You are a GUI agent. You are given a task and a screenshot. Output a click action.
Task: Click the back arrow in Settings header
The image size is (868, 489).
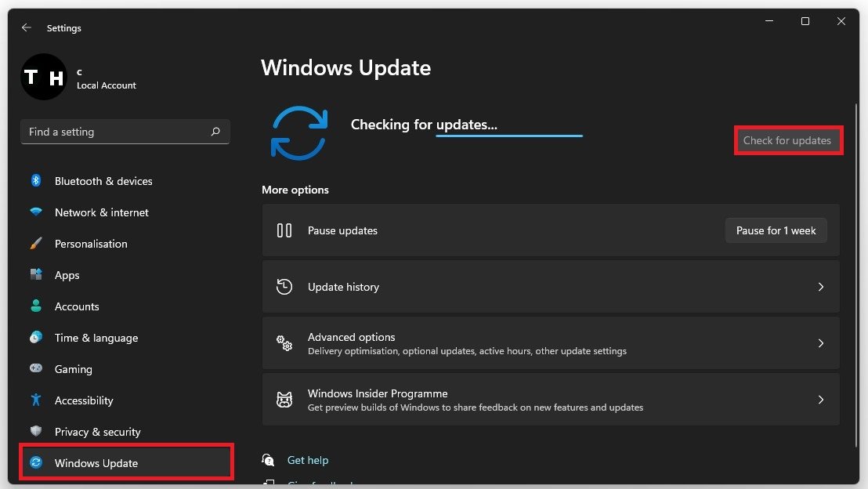(x=26, y=27)
